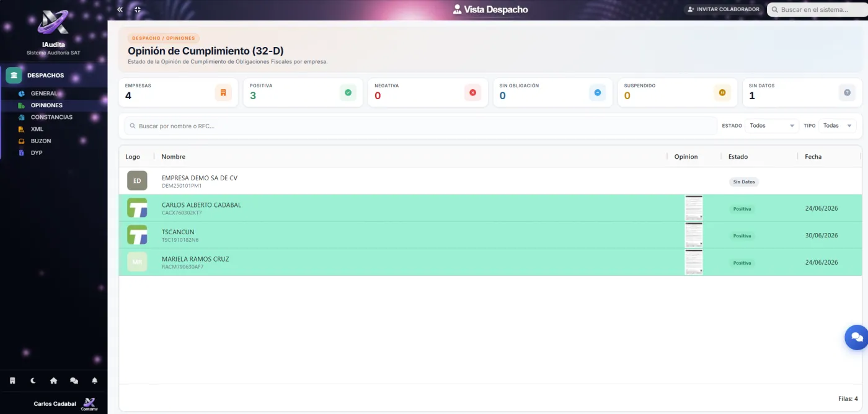Click Positiva badge in TSCANCUN row
868x414 pixels.
(742, 236)
